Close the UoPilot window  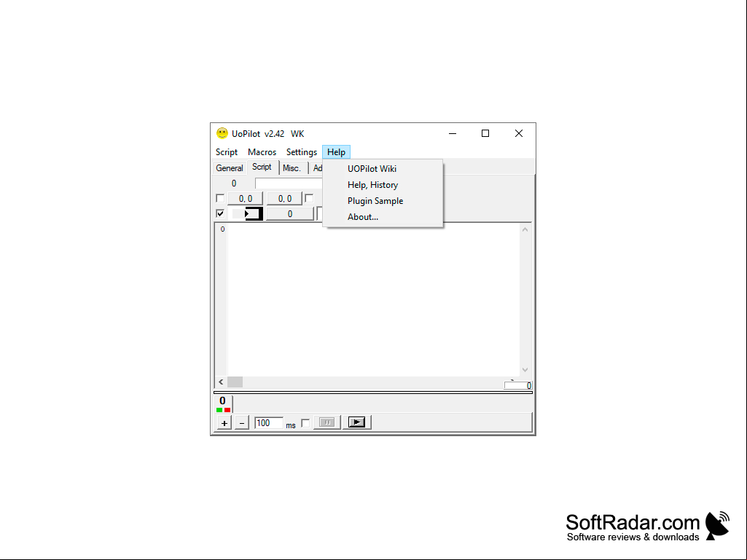519,133
